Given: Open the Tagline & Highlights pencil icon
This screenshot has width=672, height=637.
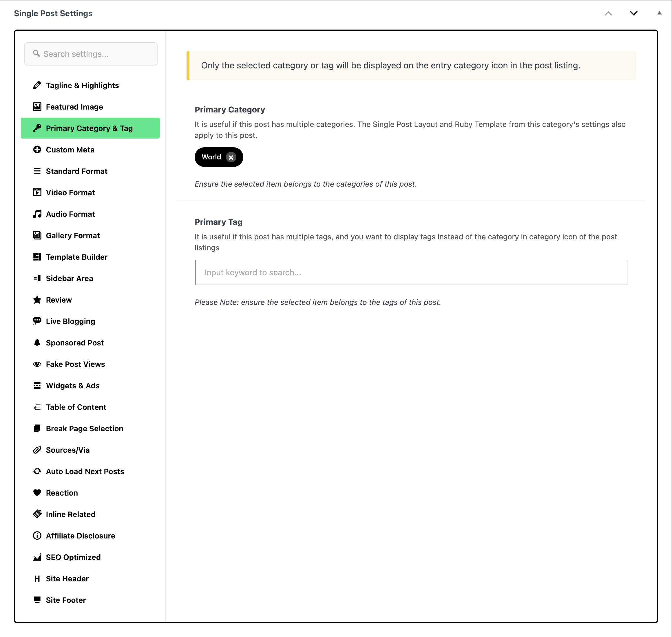Looking at the screenshot, I should pyautogui.click(x=37, y=85).
